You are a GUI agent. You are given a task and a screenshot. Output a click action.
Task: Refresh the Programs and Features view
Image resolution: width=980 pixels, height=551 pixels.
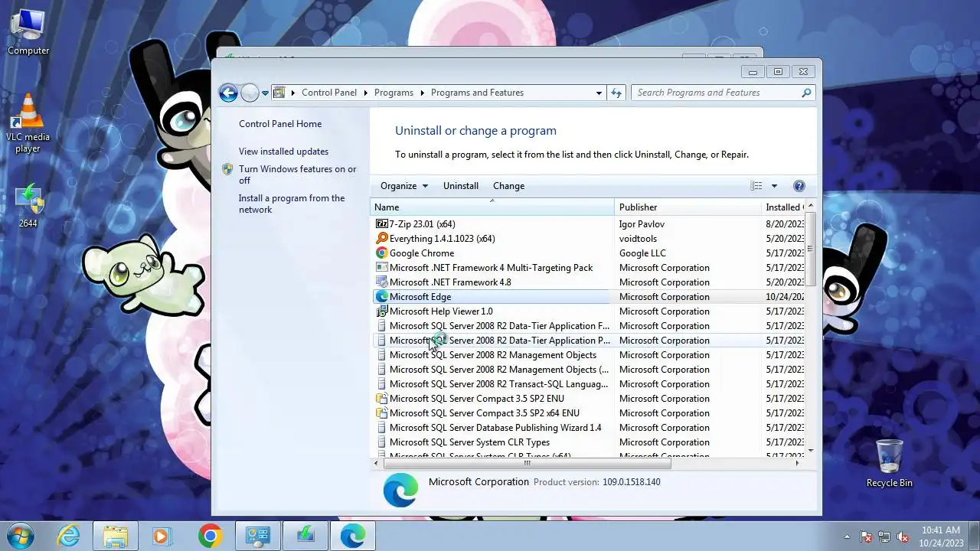click(616, 93)
